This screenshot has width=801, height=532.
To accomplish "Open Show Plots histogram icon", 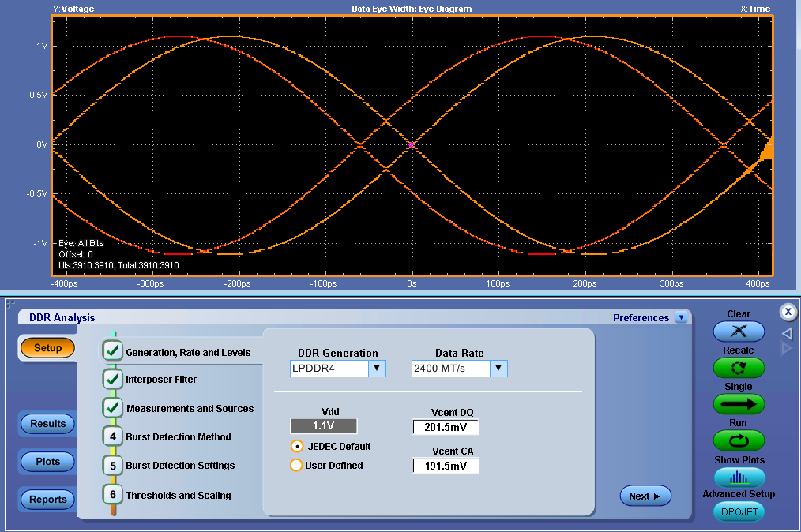I will pyautogui.click(x=739, y=478).
